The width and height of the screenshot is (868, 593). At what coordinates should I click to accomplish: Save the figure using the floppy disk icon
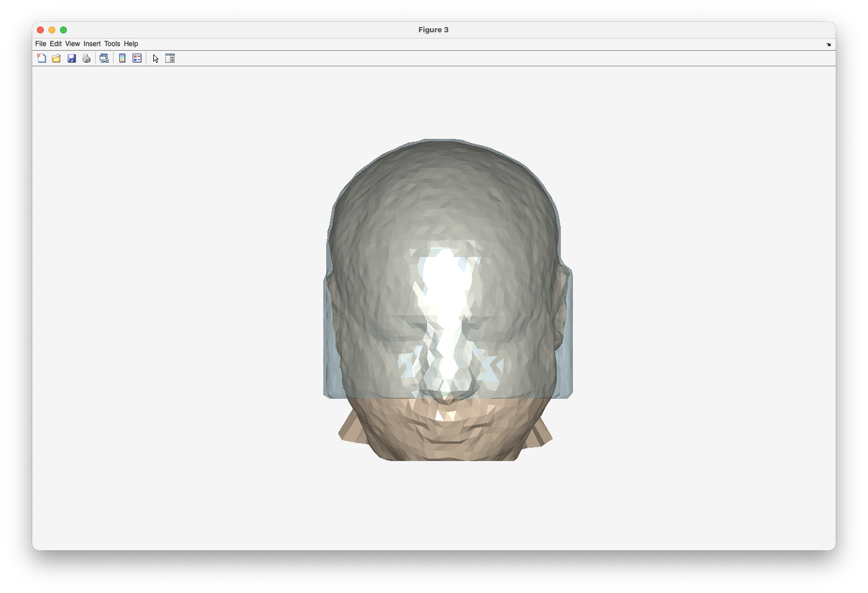[x=71, y=58]
